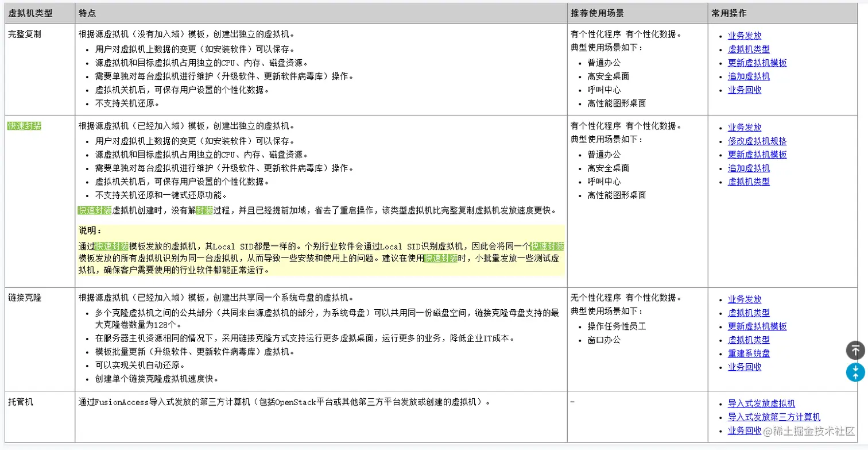Click the 操作任务性员工 bullet text
This screenshot has width=868, height=450.
(617, 326)
